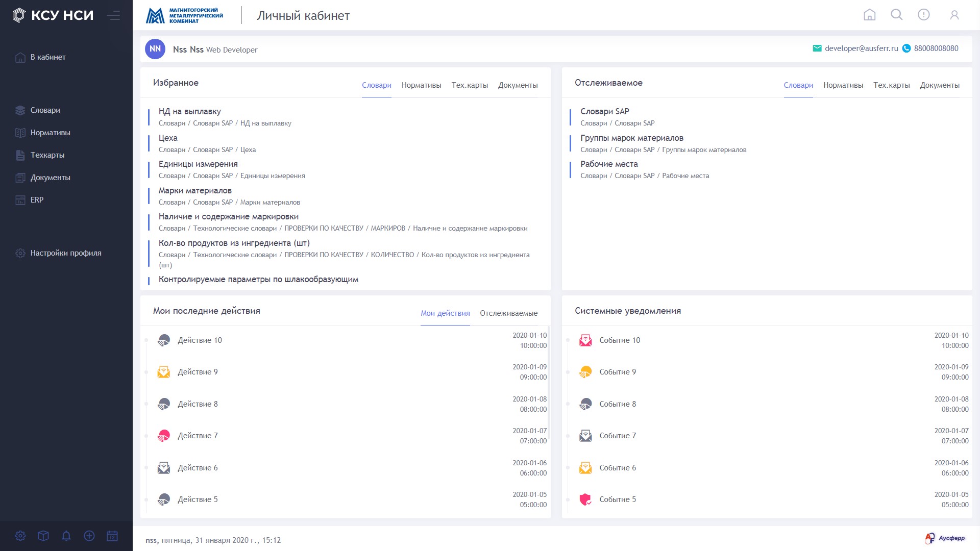Switch to Документы tab in Избранное
The width and height of the screenshot is (980, 551).
518,85
